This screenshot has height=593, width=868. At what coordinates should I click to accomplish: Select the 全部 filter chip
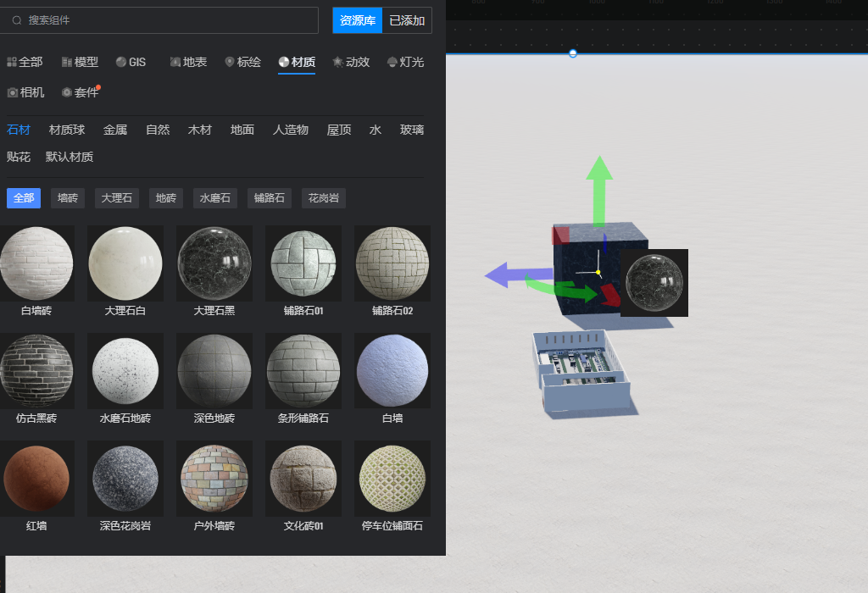tap(24, 198)
